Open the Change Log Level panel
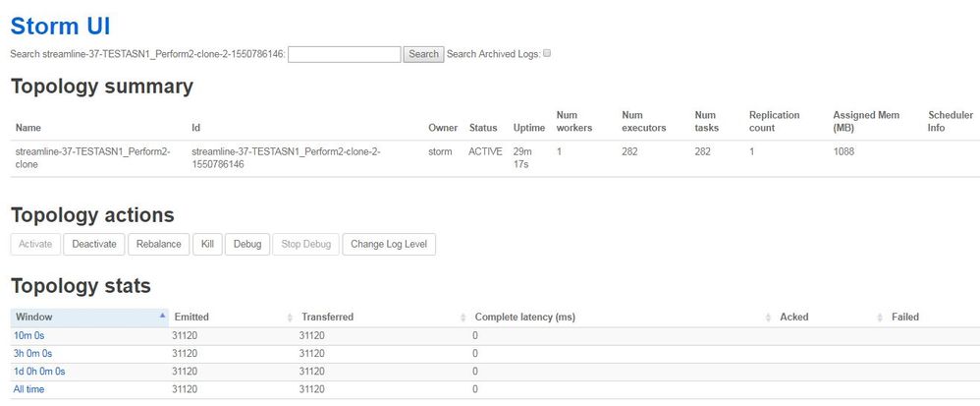Image resolution: width=980 pixels, height=406 pixels. 389,244
